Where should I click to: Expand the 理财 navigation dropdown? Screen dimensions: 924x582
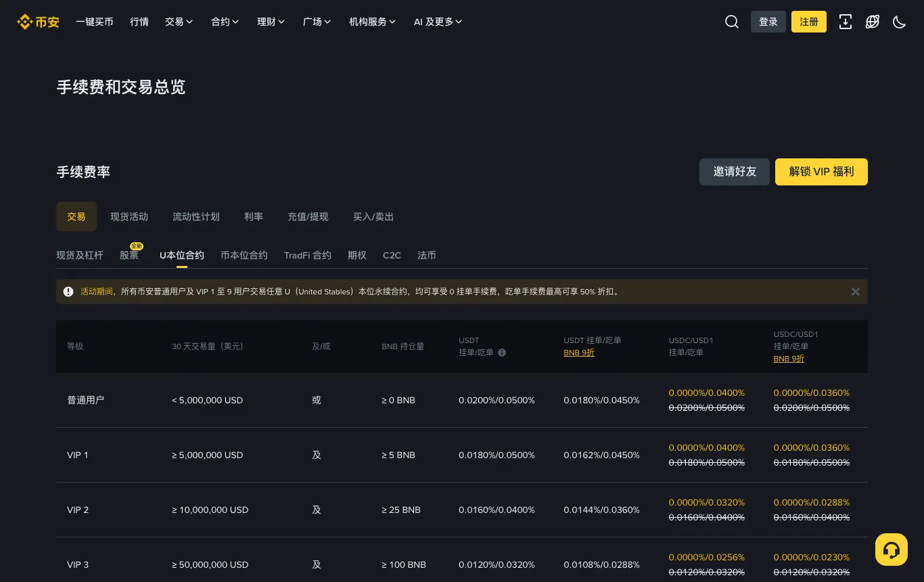[271, 22]
